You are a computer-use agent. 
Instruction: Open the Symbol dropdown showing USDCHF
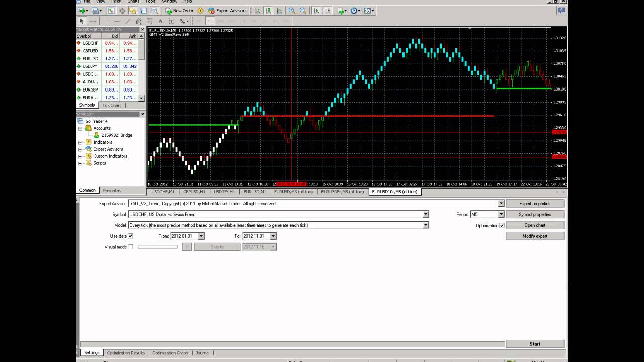426,214
